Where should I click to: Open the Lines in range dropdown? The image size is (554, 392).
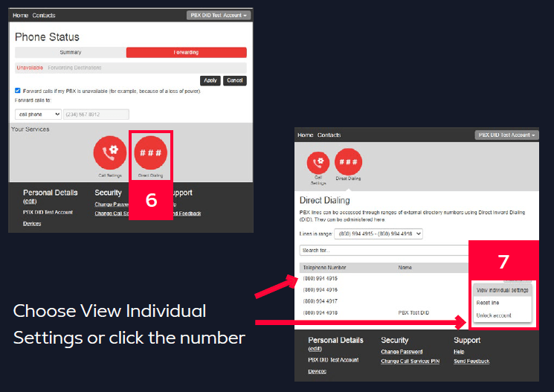[x=379, y=234]
